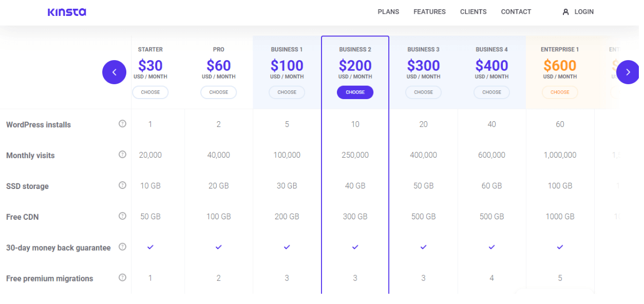This screenshot has width=644, height=304.
Task: Open the PLANS navigation item
Action: [388, 11]
